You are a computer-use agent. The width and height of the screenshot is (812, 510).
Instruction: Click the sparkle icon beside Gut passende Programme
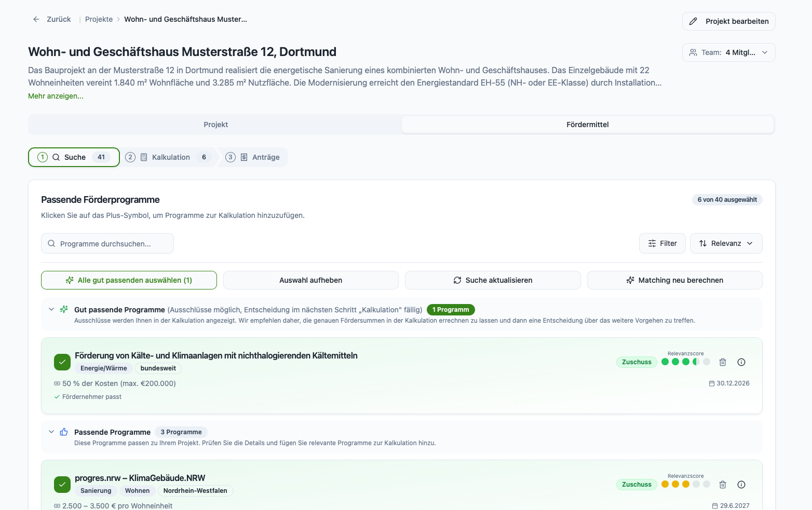point(64,309)
